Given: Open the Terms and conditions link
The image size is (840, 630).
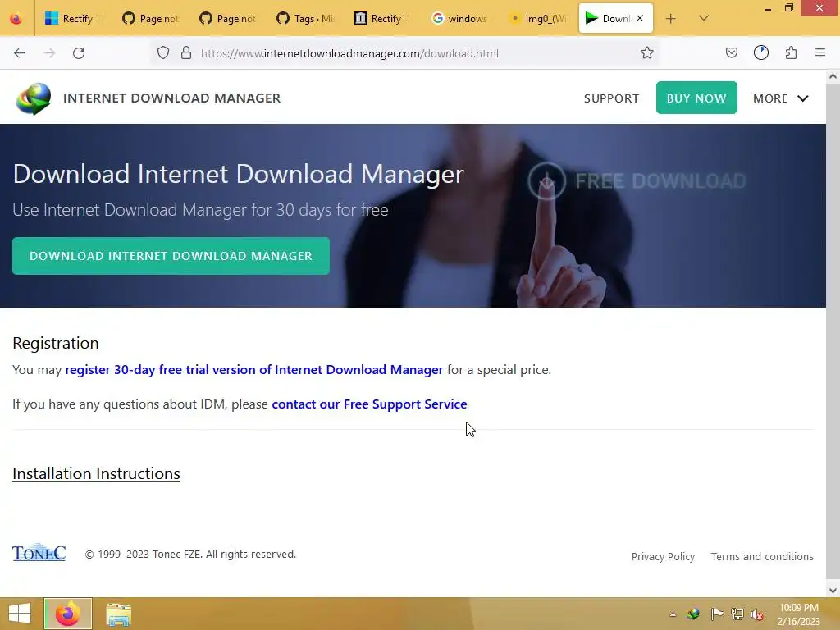Looking at the screenshot, I should [762, 557].
